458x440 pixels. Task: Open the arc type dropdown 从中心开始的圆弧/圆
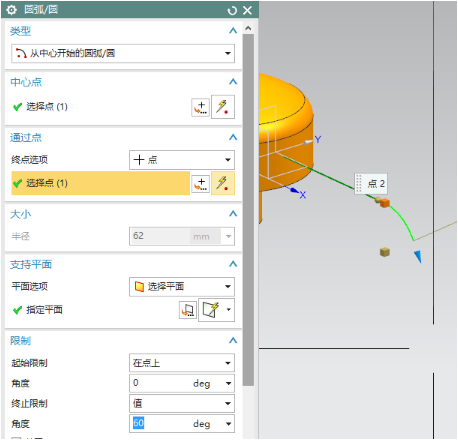[123, 53]
